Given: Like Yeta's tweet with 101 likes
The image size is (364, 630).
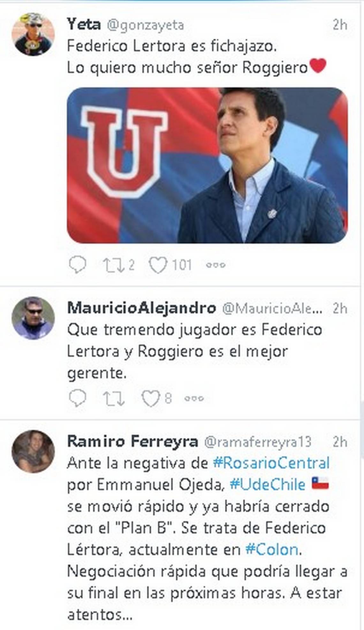Looking at the screenshot, I should click(x=158, y=265).
